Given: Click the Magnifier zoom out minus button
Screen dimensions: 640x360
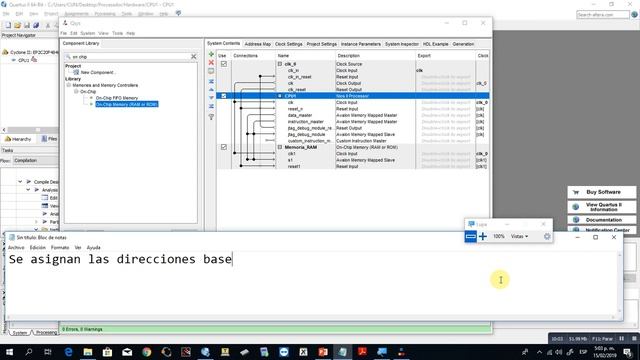Looking at the screenshot, I should coord(470,236).
